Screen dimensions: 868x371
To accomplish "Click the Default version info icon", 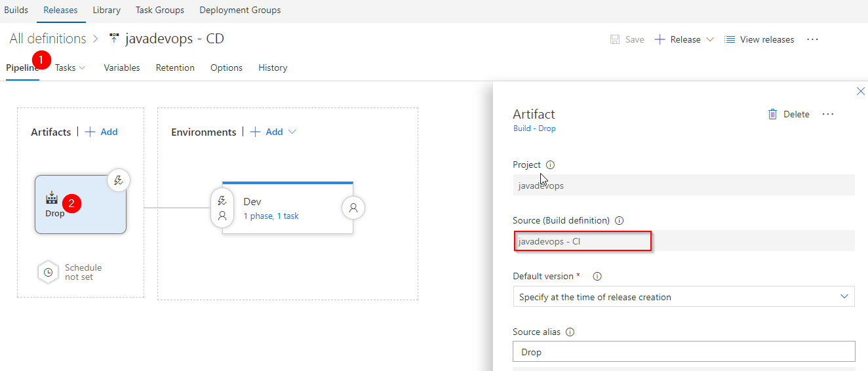I will coord(597,277).
